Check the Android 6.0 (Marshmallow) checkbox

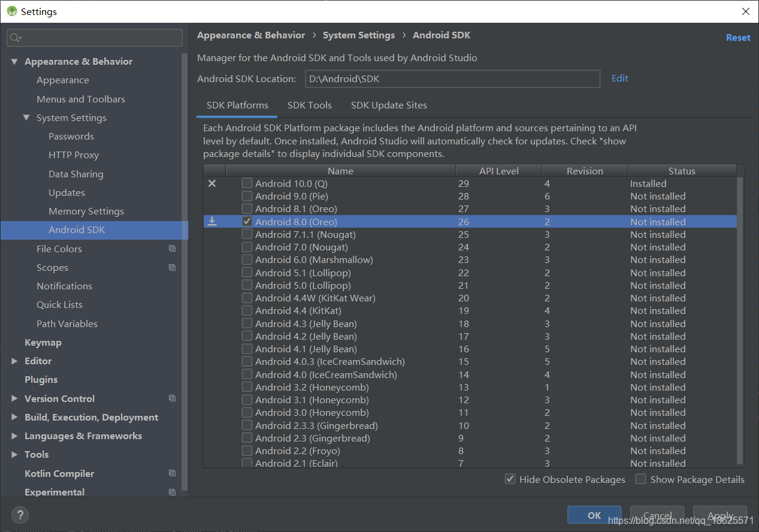[x=247, y=259]
